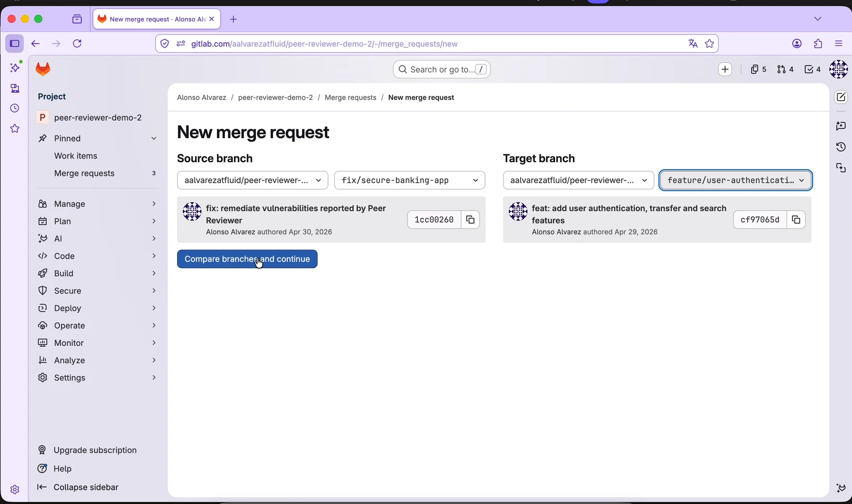This screenshot has width=852, height=504.
Task: Open Merge requests breadcrumb link
Action: pyautogui.click(x=350, y=97)
